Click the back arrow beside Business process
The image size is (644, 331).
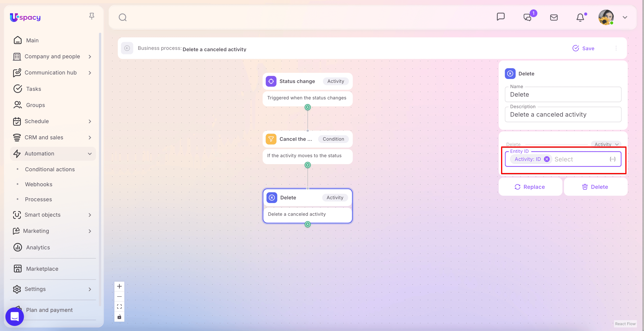click(127, 48)
